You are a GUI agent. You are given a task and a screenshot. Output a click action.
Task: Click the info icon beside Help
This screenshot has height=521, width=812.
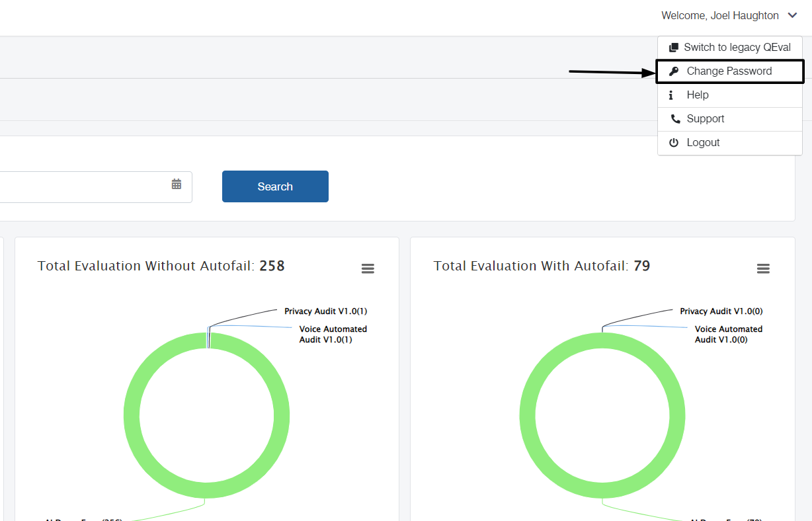coord(671,95)
